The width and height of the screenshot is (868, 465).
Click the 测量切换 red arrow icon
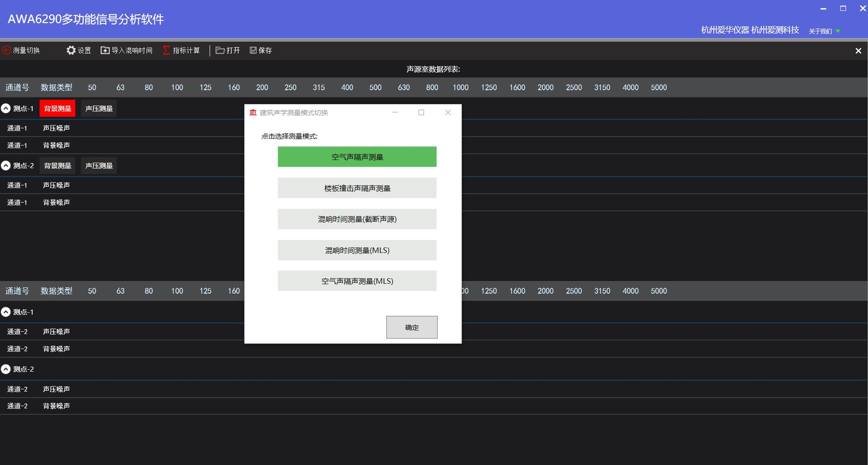pyautogui.click(x=6, y=50)
